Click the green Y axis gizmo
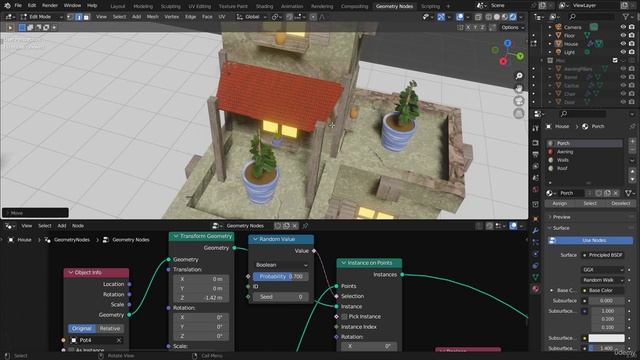 click(520, 56)
